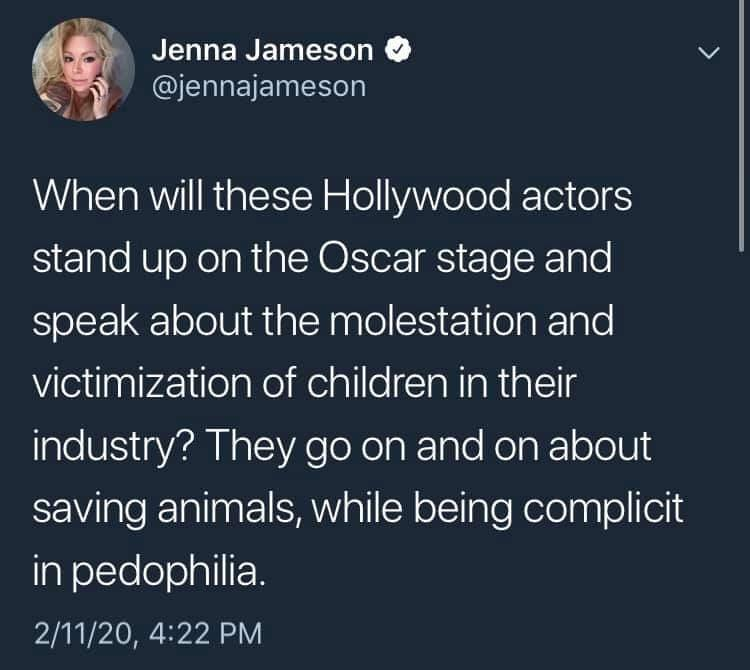
Task: Click the word pedophilia at the tweet's end
Action: 166,571
